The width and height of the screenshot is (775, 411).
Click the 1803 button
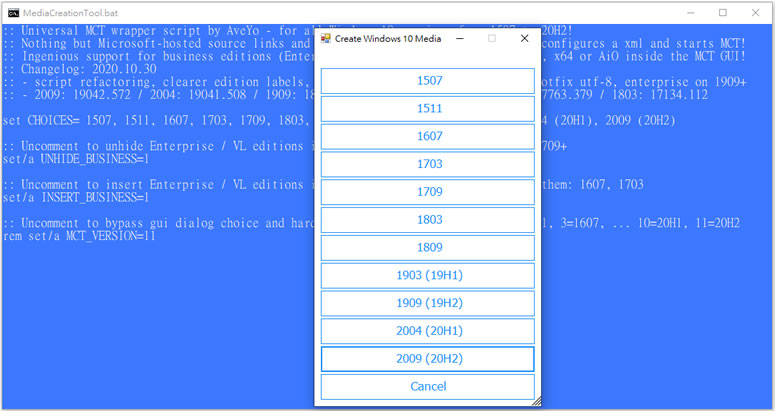point(428,220)
